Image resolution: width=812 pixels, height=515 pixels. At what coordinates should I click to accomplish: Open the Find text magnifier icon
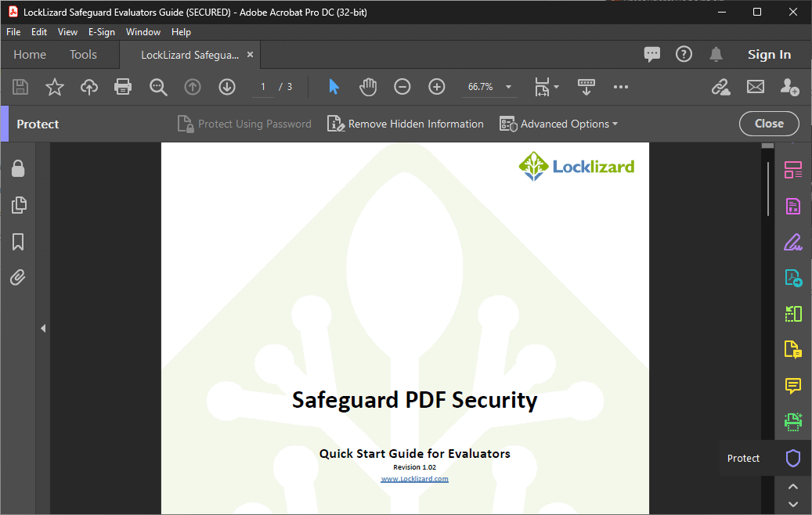click(158, 87)
